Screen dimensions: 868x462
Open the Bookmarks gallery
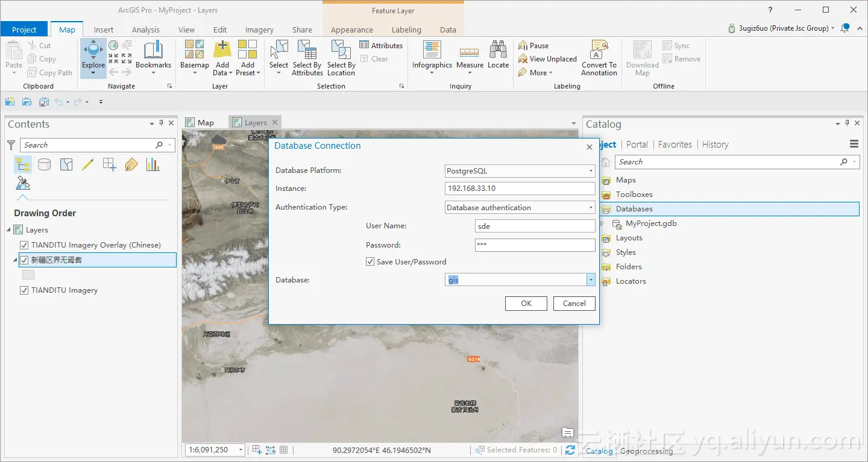click(x=153, y=58)
